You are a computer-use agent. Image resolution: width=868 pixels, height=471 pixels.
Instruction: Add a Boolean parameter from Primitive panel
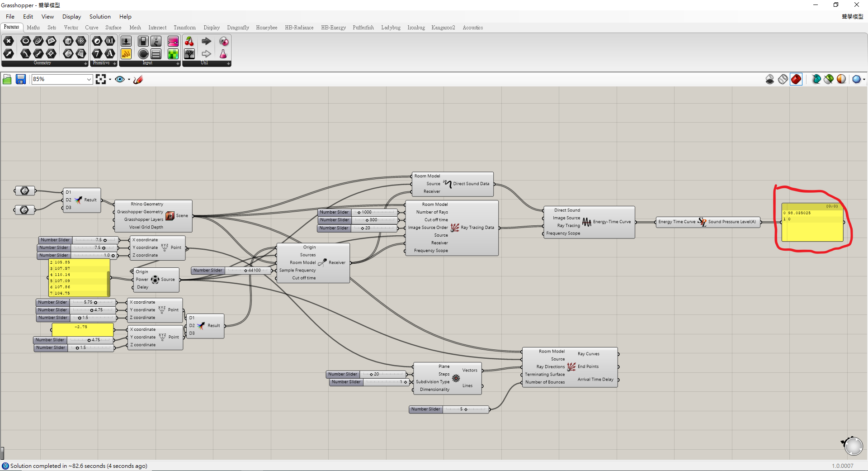(x=97, y=41)
